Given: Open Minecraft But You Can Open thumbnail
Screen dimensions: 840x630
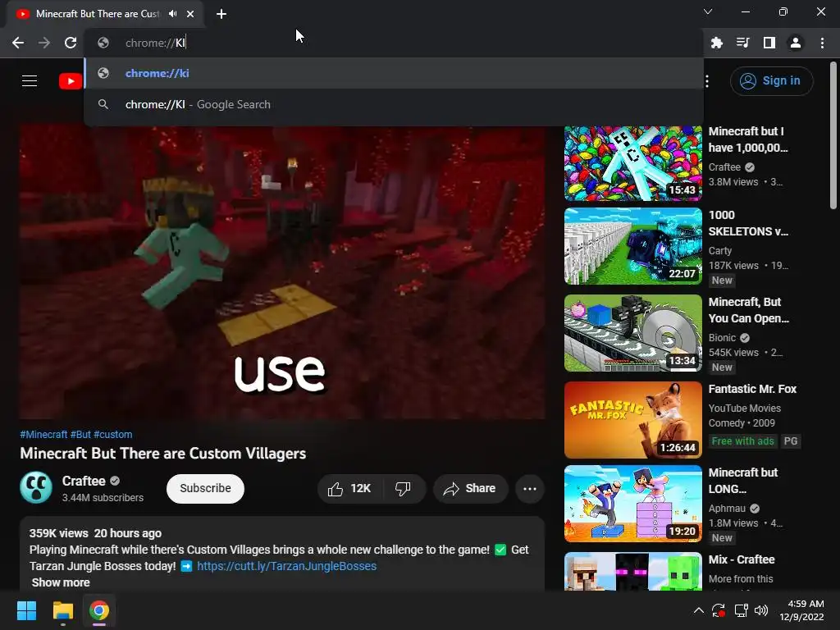Looking at the screenshot, I should tap(632, 333).
